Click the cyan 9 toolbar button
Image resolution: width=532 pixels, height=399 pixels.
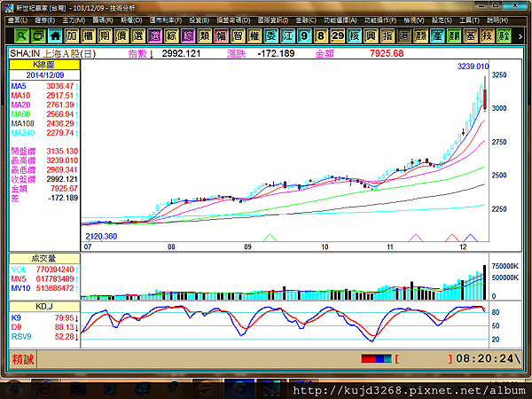click(304, 35)
